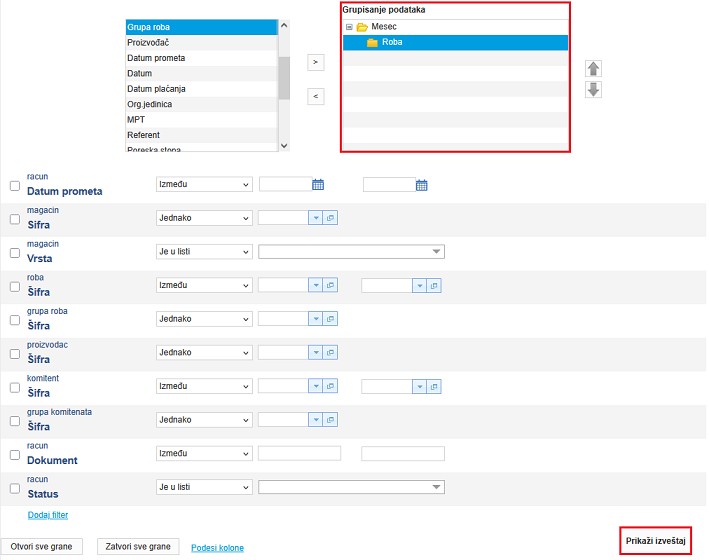This screenshot has width=709, height=560.
Task: Click lookup icon for grupa komitenata Šifra
Action: (x=331, y=420)
